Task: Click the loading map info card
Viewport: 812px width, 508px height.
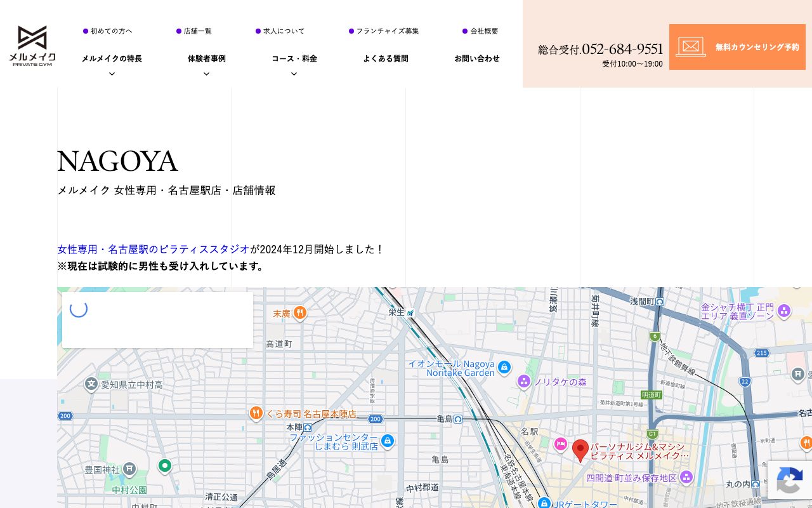Action: click(157, 320)
